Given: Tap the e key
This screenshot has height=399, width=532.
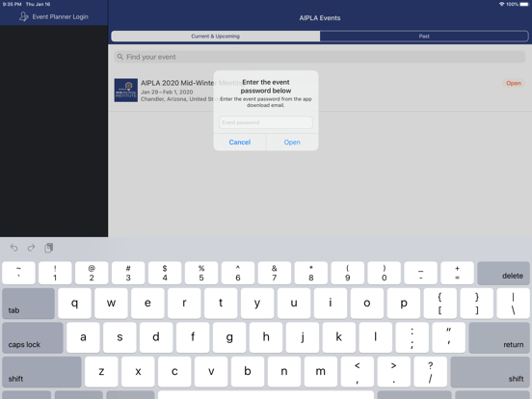Looking at the screenshot, I should click(147, 304).
